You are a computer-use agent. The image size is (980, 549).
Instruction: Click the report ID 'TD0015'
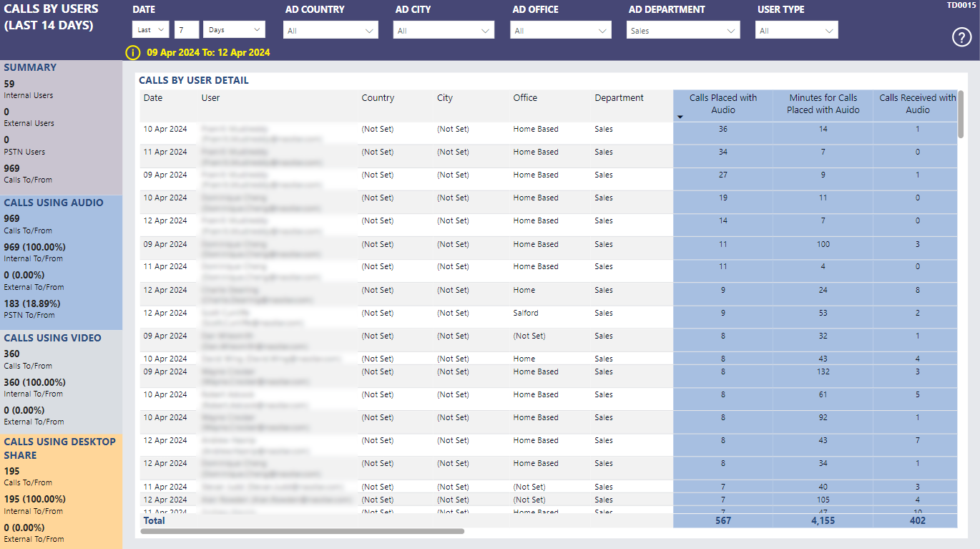961,6
